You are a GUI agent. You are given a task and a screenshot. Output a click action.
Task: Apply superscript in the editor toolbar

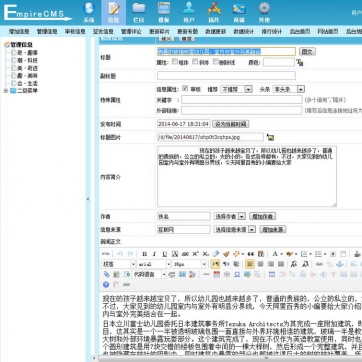point(196,254)
